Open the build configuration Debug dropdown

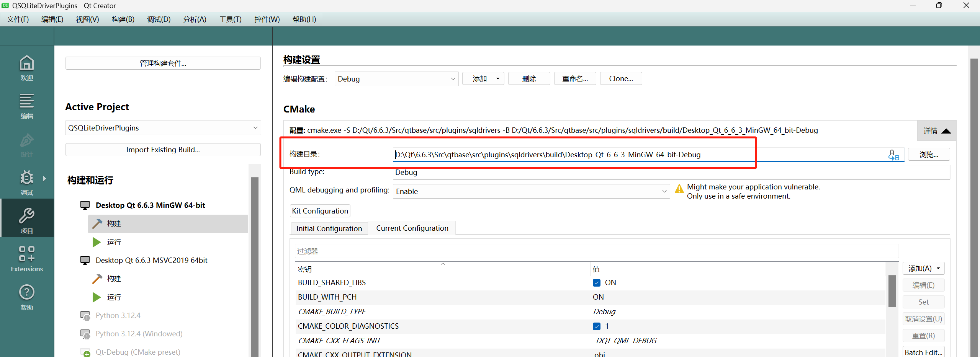[x=396, y=79]
